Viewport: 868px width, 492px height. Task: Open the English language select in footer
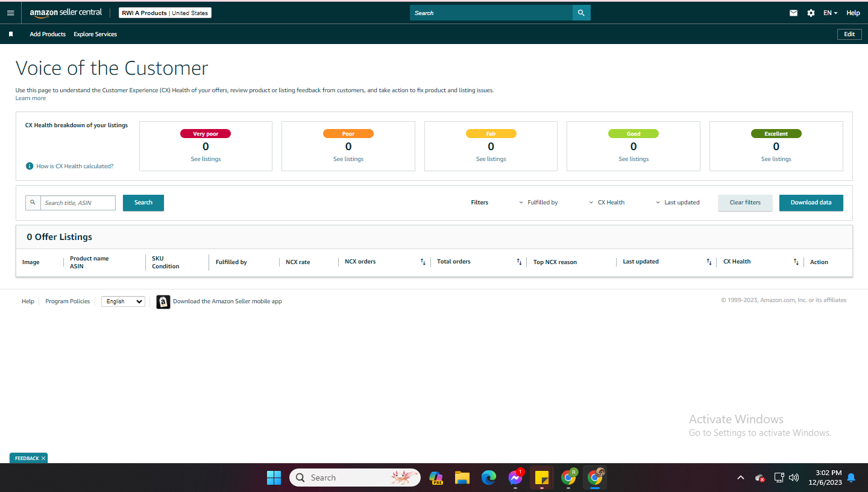pos(123,301)
